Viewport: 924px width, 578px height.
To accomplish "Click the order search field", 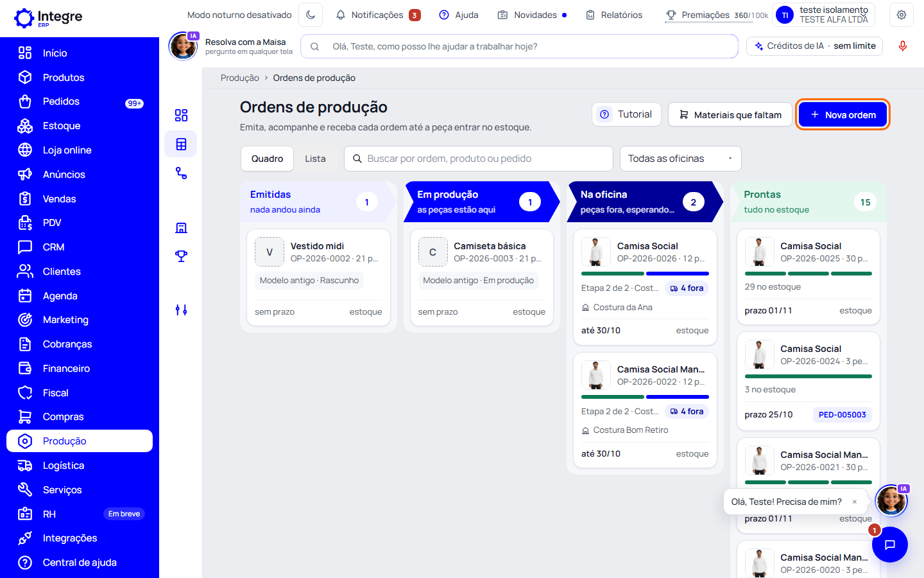I will coord(479,159).
